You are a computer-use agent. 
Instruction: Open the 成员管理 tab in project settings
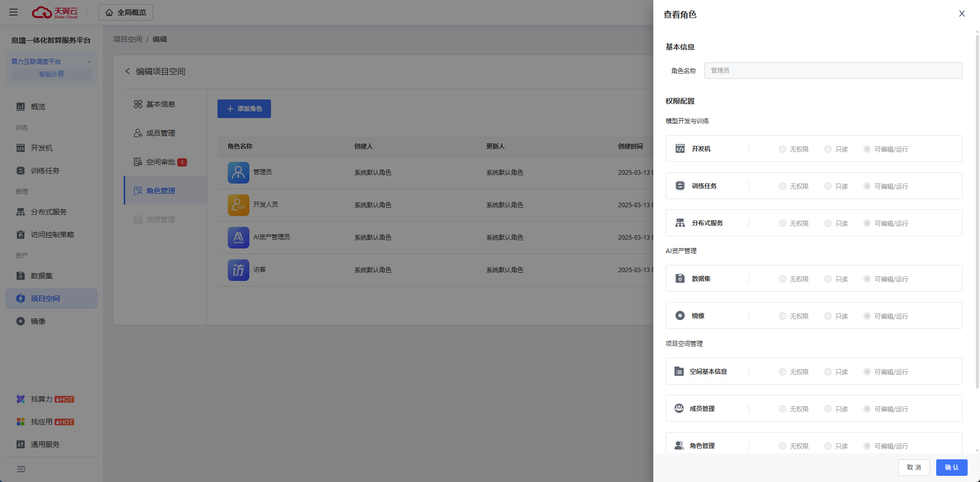coord(165,133)
